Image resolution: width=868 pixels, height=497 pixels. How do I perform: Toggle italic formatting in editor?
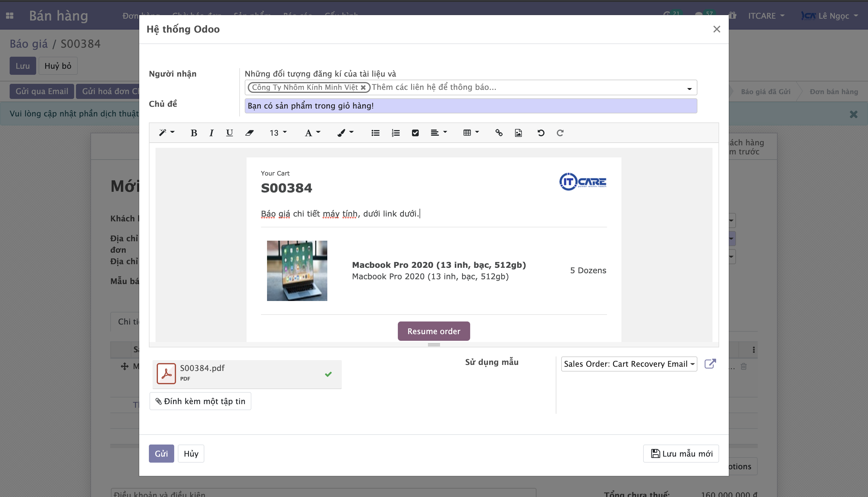[x=212, y=133]
